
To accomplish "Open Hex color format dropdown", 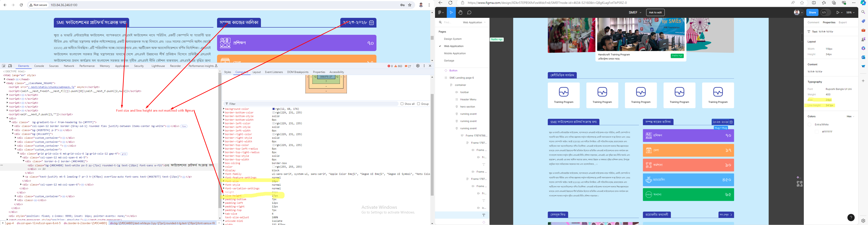I will 851,117.
